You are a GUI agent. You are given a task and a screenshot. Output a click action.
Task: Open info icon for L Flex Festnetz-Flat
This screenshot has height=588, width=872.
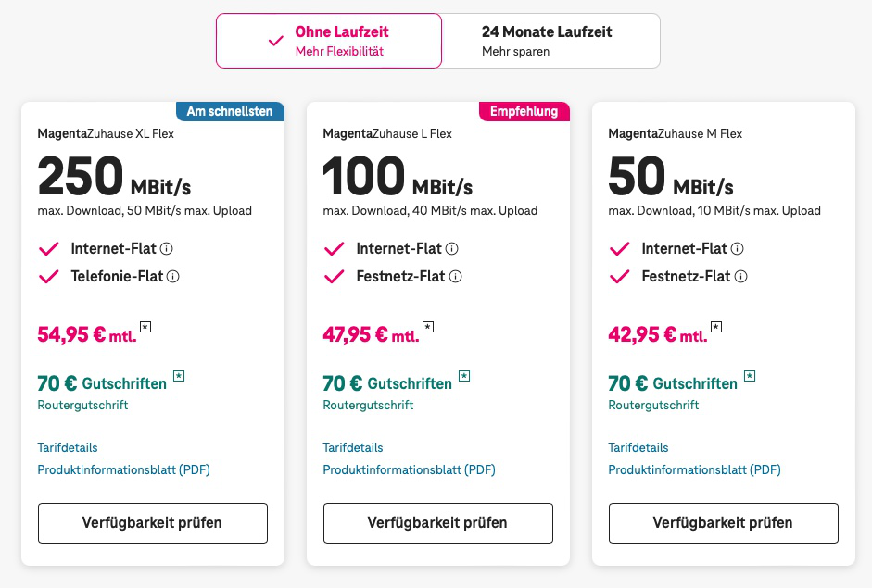(x=455, y=277)
